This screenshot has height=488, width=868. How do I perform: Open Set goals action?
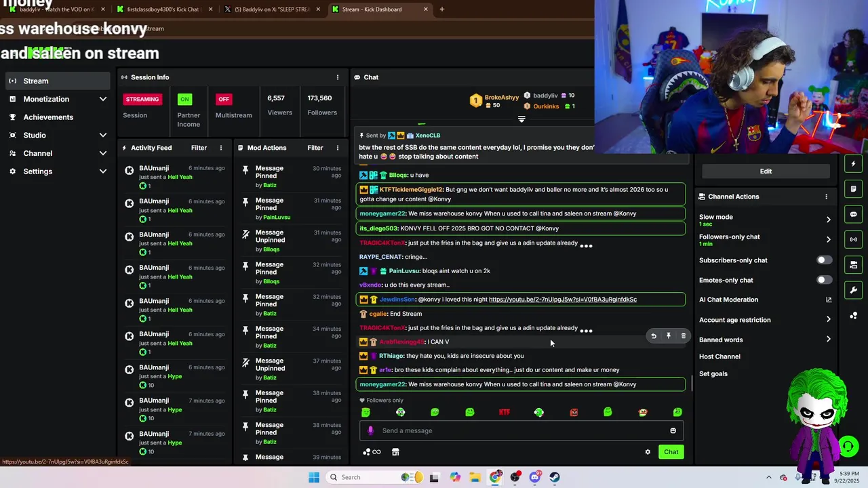tap(713, 374)
